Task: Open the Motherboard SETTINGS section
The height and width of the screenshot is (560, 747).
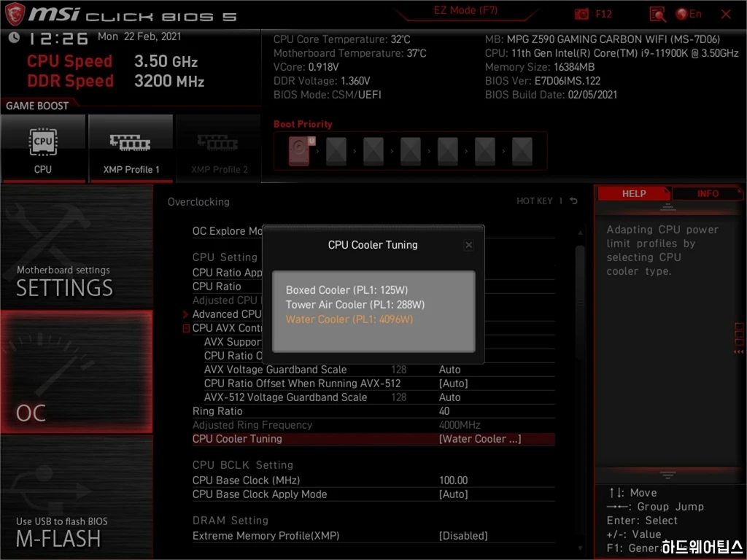Action: [x=77, y=248]
